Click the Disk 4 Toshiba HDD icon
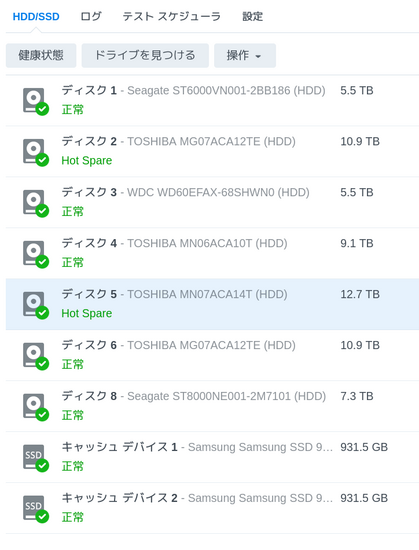The height and width of the screenshot is (550, 419). tap(35, 254)
